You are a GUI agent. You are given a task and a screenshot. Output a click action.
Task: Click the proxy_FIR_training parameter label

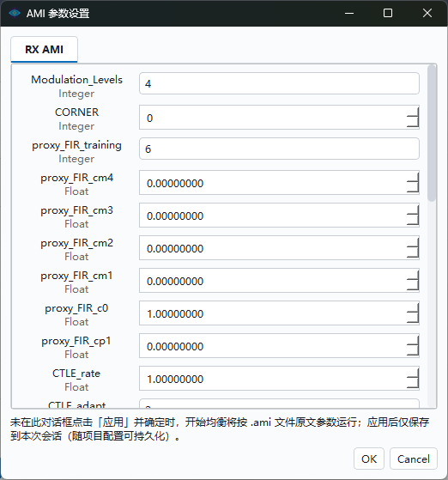tap(76, 145)
